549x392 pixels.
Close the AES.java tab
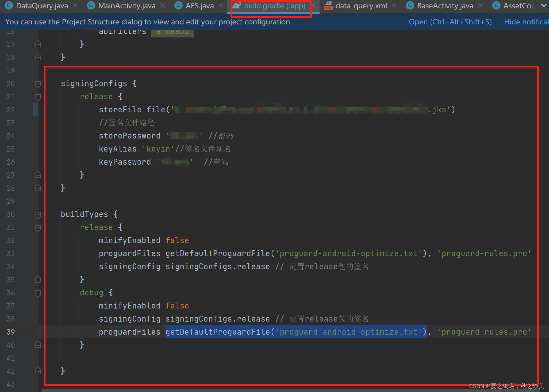tap(220, 6)
